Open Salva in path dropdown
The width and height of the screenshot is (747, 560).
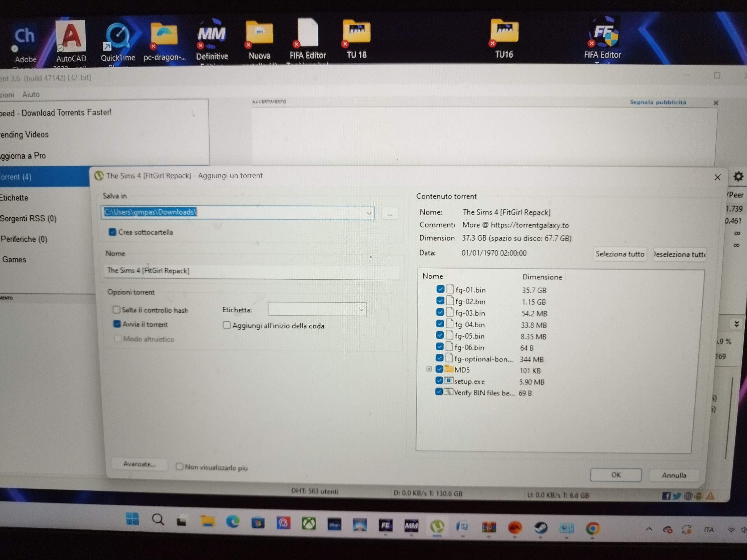(369, 213)
